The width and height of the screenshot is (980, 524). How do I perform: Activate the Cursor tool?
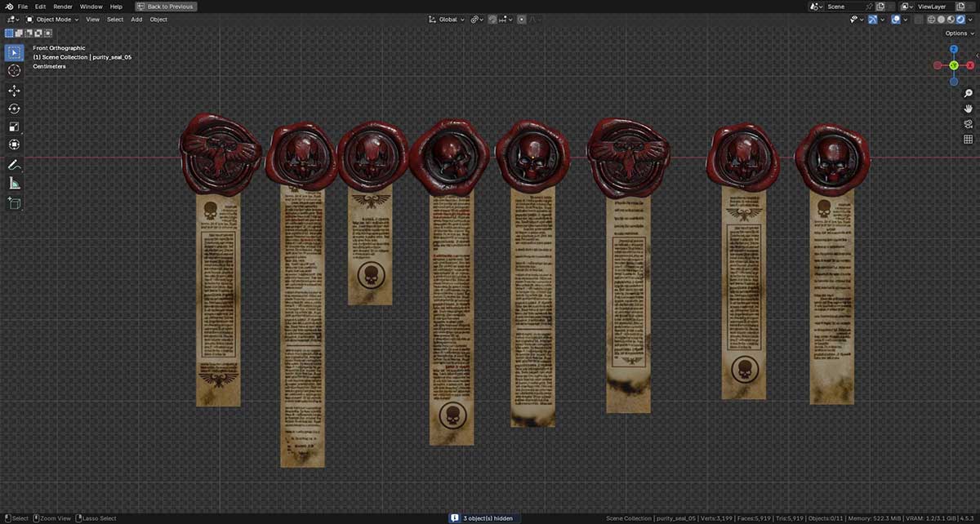[14, 71]
